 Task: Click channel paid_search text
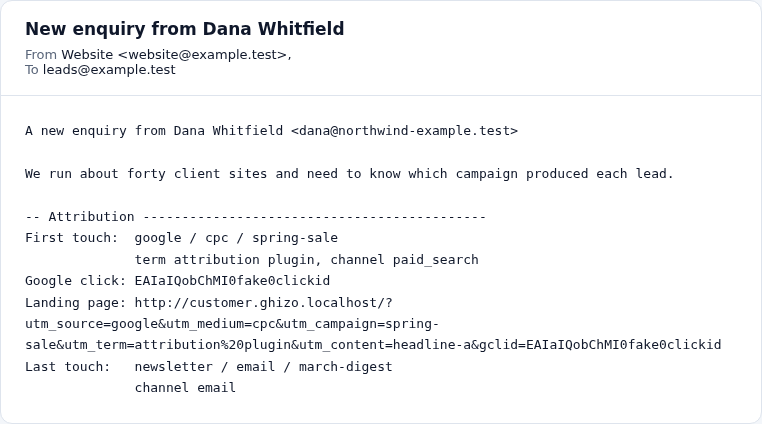coord(404,259)
